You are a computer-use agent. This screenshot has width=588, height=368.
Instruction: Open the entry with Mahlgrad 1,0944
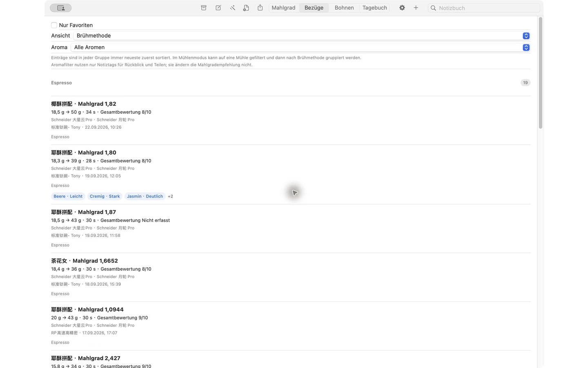coord(291,326)
